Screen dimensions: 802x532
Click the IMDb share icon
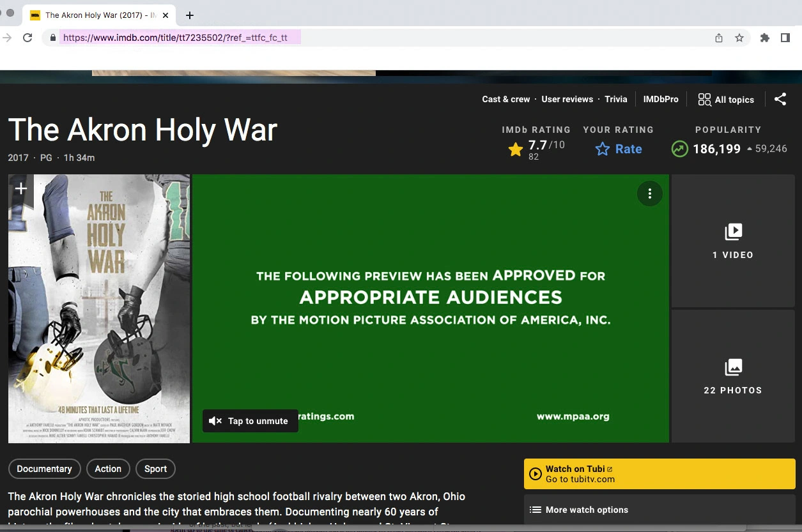pos(780,99)
